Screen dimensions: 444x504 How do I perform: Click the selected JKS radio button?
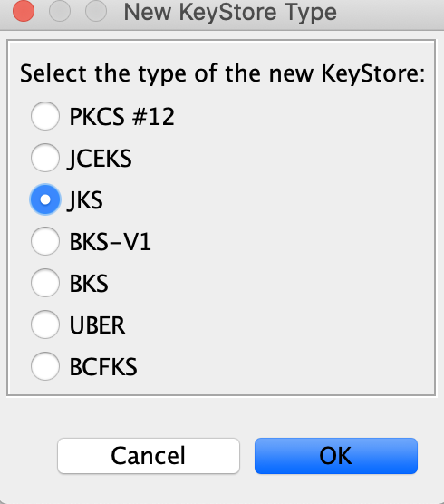pos(45,199)
